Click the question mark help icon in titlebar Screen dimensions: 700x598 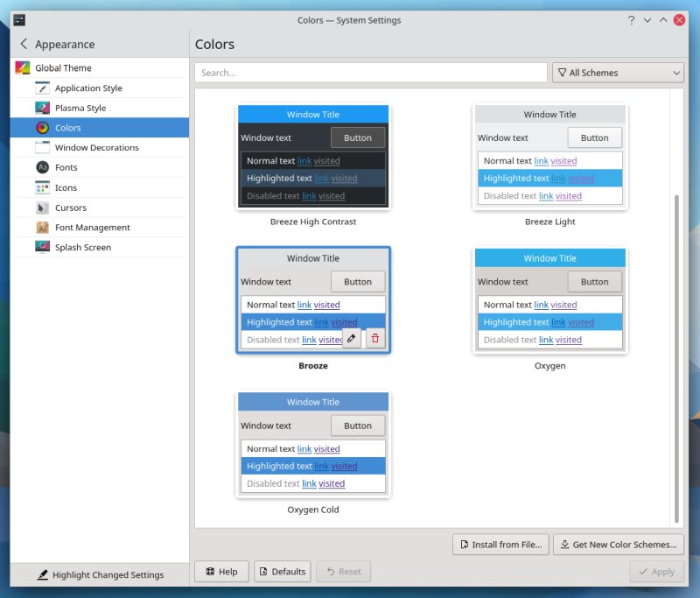click(x=630, y=20)
